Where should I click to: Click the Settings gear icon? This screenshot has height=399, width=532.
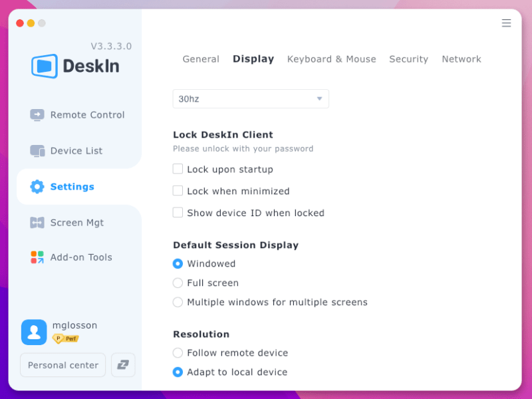(x=38, y=187)
